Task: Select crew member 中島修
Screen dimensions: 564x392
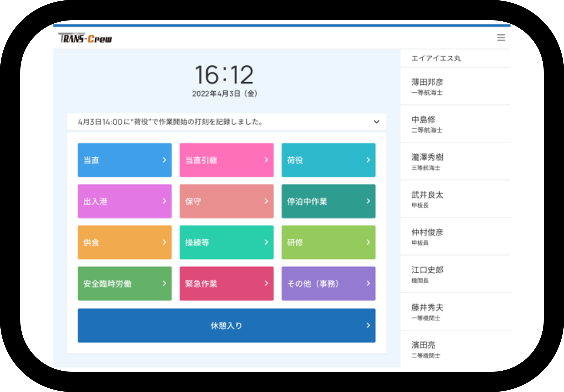Action: (x=455, y=124)
